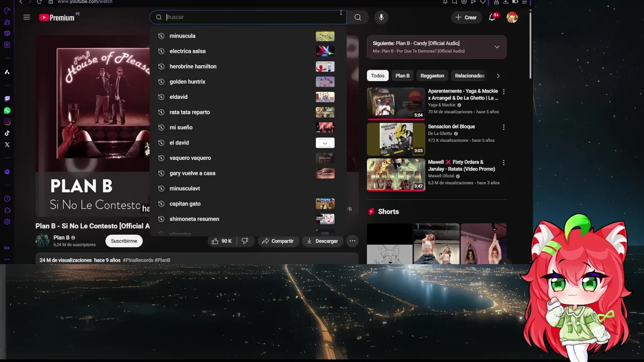Viewport: 644px width, 362px height.
Task: Dislike the Plan B video
Action: 245,241
